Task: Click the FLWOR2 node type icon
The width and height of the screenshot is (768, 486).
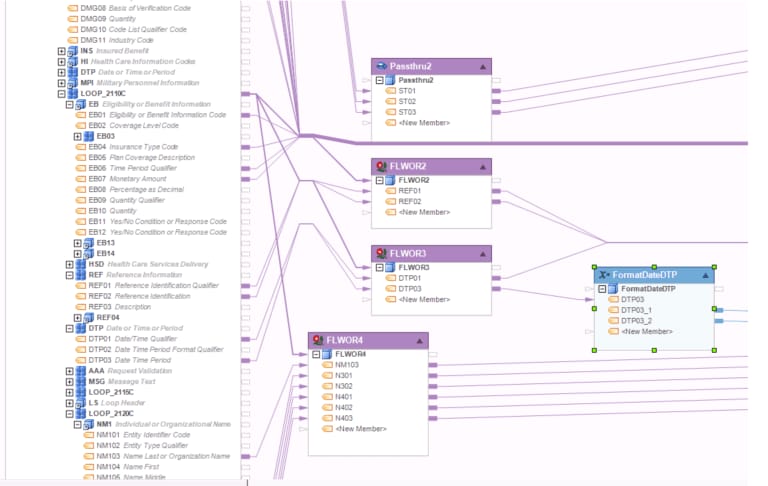Action: (381, 166)
